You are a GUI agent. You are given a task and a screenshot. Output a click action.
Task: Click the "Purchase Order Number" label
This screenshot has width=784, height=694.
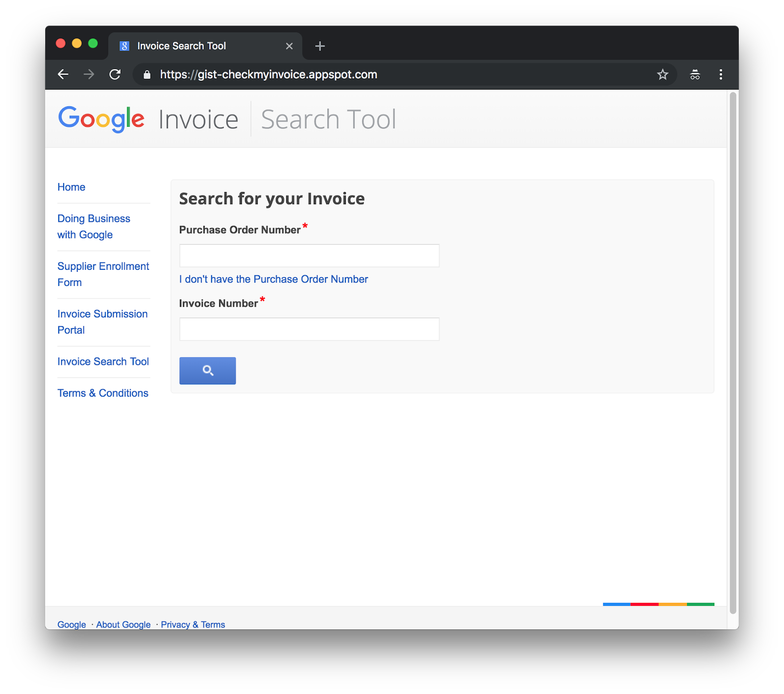240,230
